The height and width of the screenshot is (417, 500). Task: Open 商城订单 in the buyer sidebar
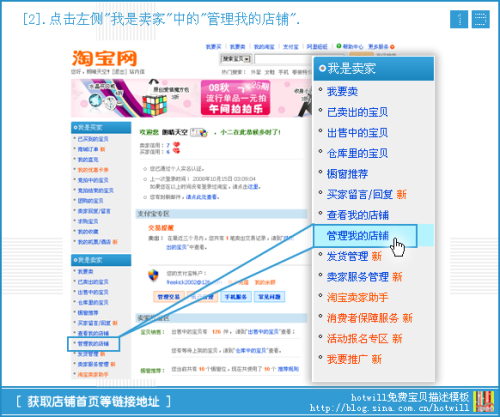pos(88,149)
